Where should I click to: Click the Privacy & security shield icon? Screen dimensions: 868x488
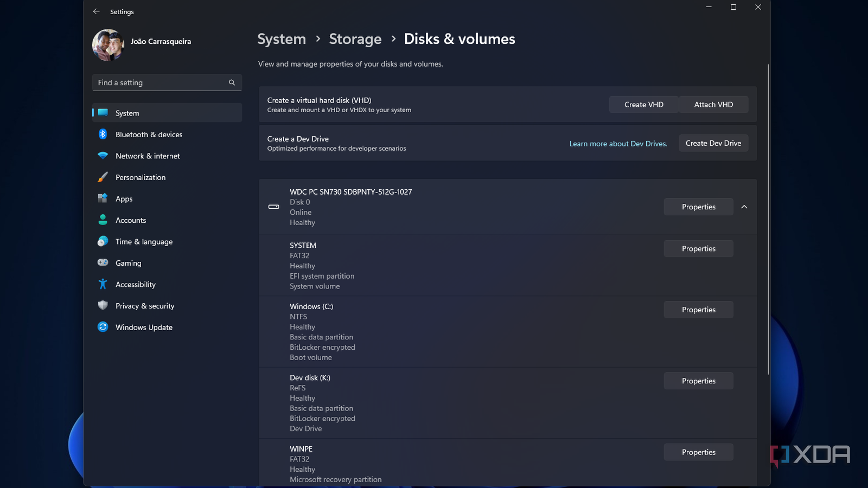(103, 306)
